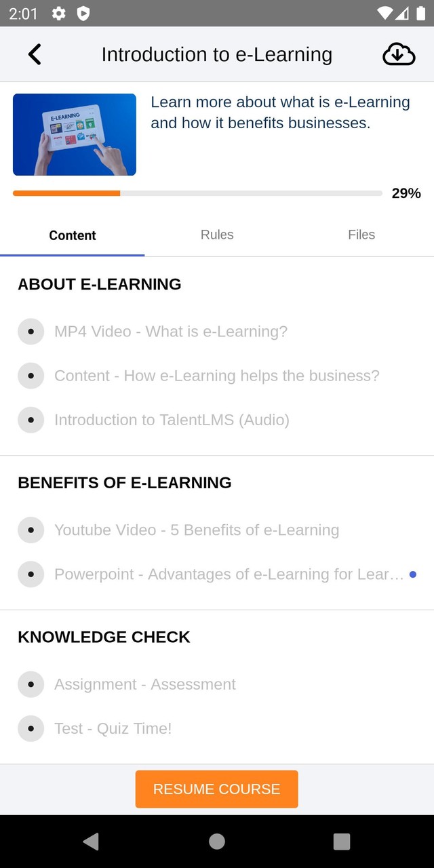Viewport: 434px width, 868px height.
Task: Click the RESUME COURSE button
Action: tap(217, 789)
